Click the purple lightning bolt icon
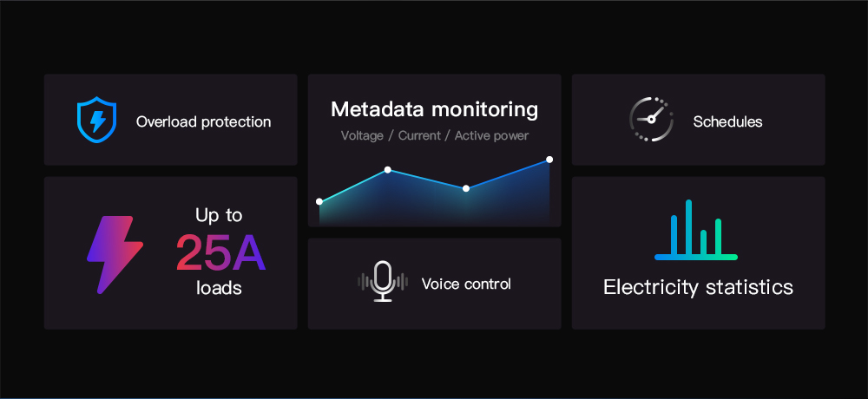This screenshot has height=399, width=868. point(114,253)
